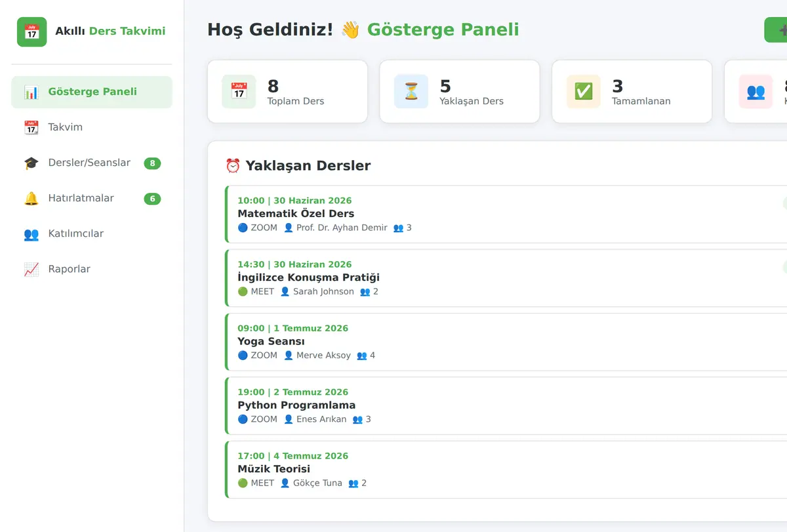Click the Dersler/Seanslar badge showing 8
This screenshot has width=787, height=532.
pos(152,163)
